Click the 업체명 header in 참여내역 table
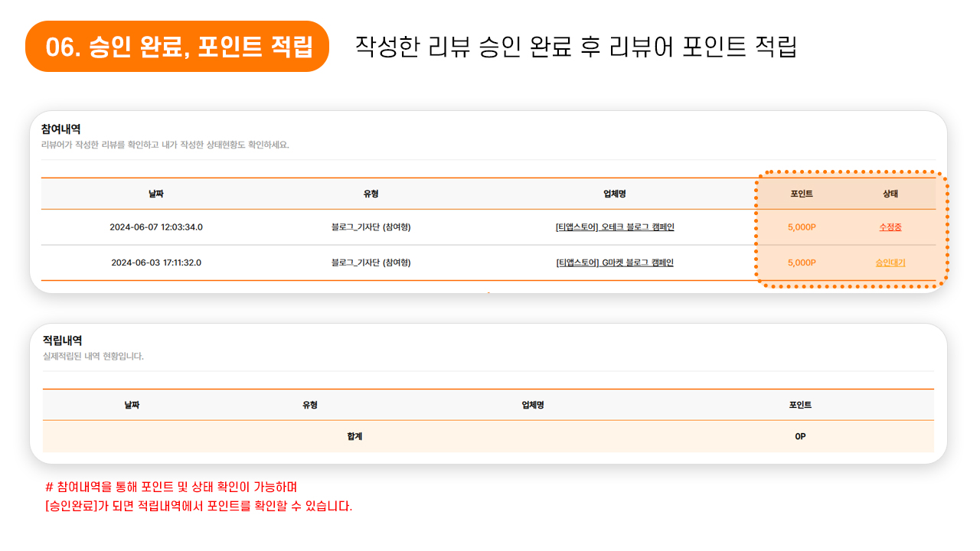Screen dimensions: 980x551 click(x=615, y=194)
